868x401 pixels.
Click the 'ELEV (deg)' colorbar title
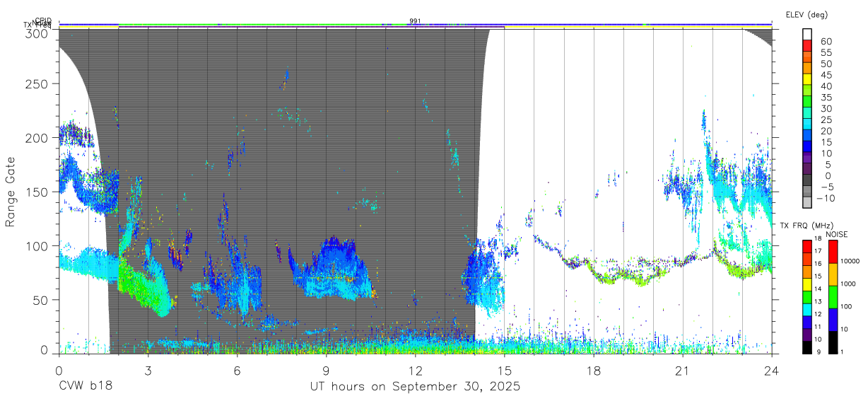[807, 15]
